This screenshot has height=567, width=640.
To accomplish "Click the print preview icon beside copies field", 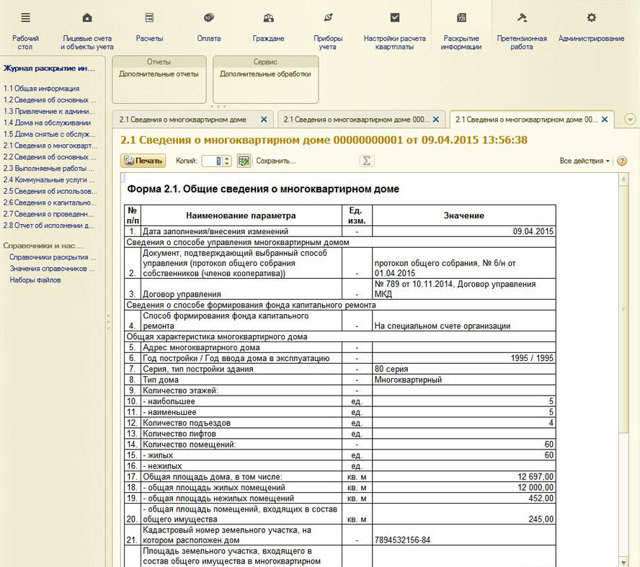I will pyautogui.click(x=243, y=160).
